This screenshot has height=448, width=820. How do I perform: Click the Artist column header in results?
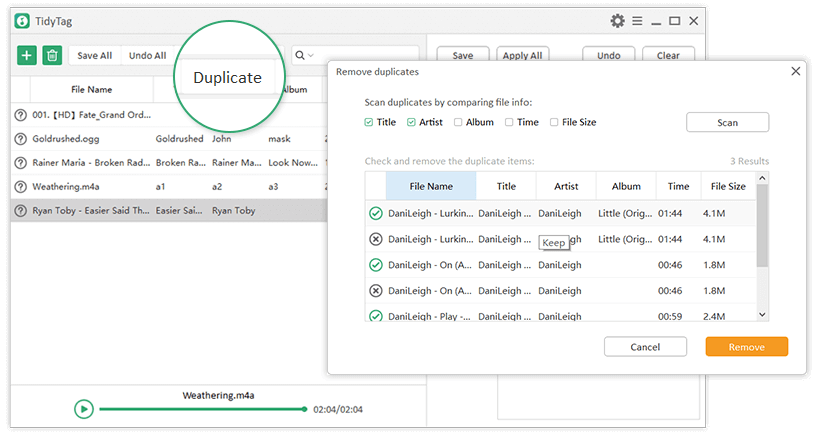point(566,186)
